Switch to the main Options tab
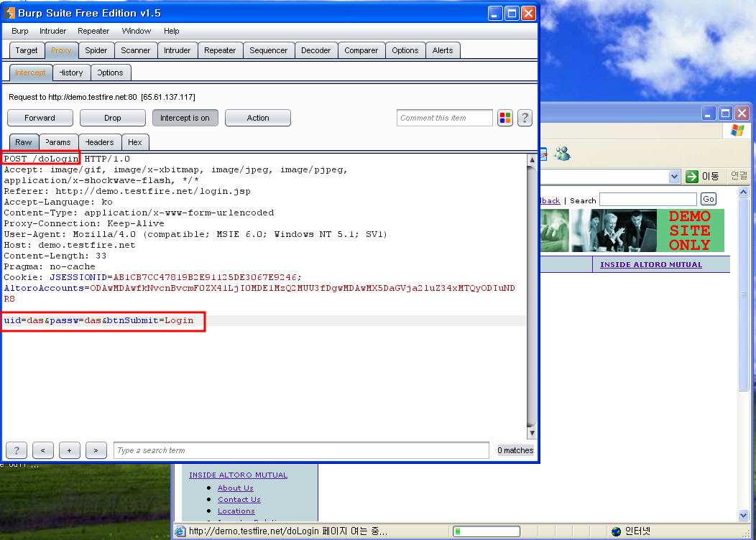This screenshot has width=756, height=540. pyautogui.click(x=405, y=50)
